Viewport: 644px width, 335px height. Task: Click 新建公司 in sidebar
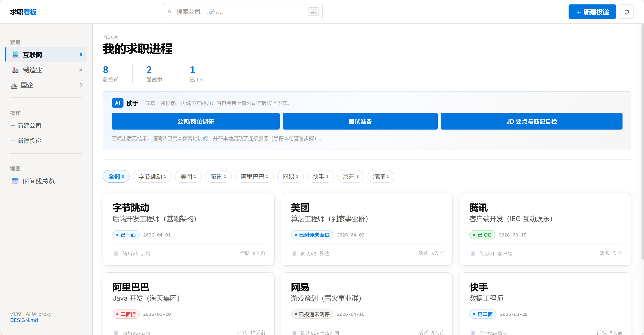click(46, 126)
